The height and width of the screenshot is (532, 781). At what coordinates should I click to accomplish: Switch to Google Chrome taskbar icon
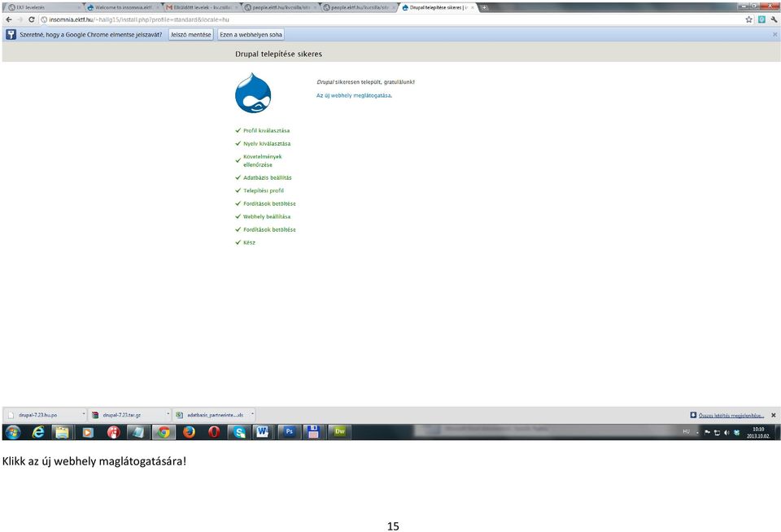[164, 432]
